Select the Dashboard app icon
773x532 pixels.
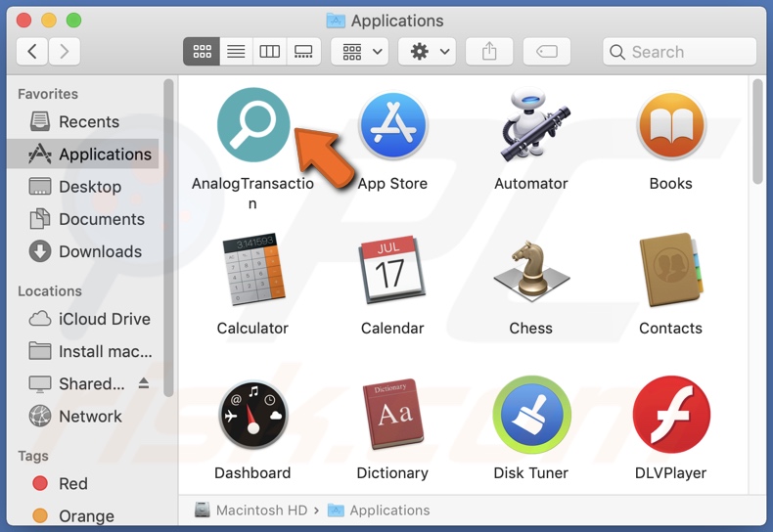252,415
